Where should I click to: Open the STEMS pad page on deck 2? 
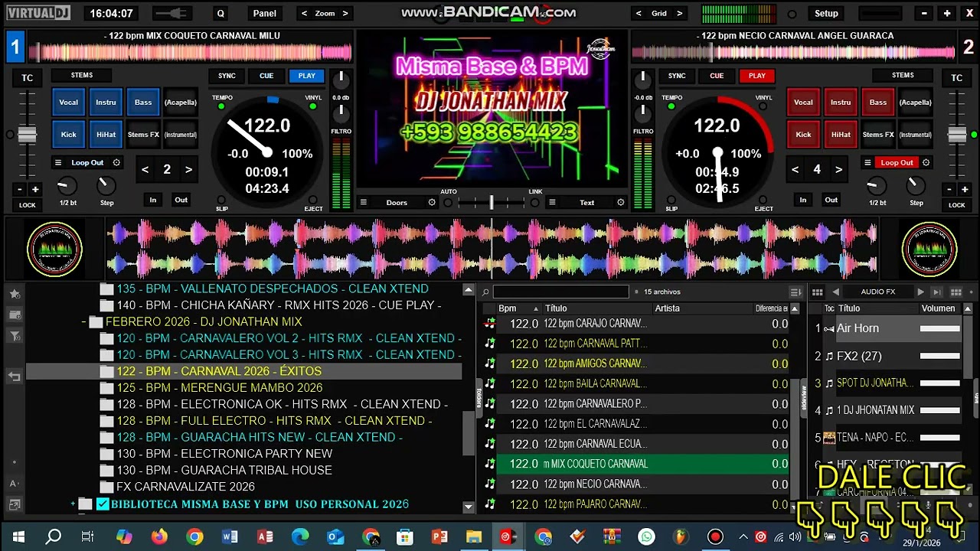tap(903, 75)
